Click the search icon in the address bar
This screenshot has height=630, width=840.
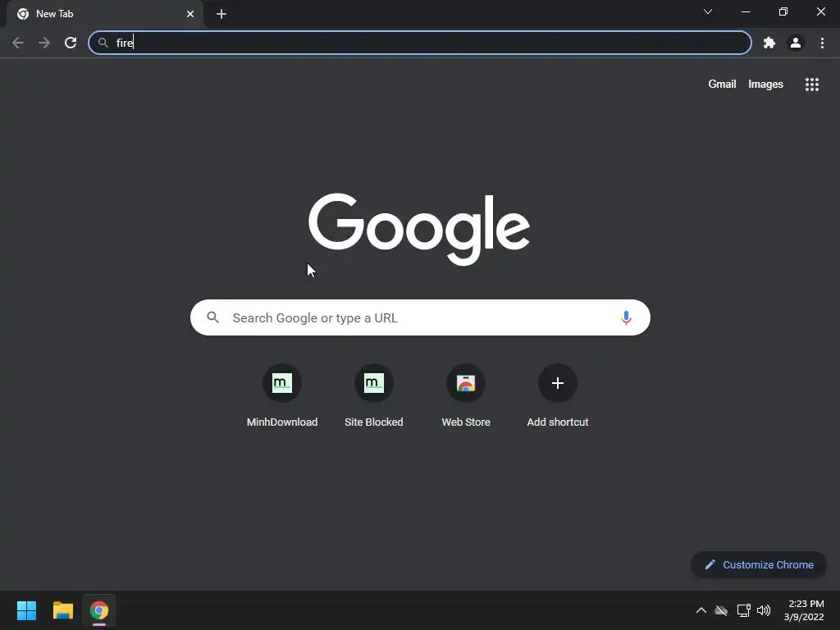pyautogui.click(x=103, y=43)
